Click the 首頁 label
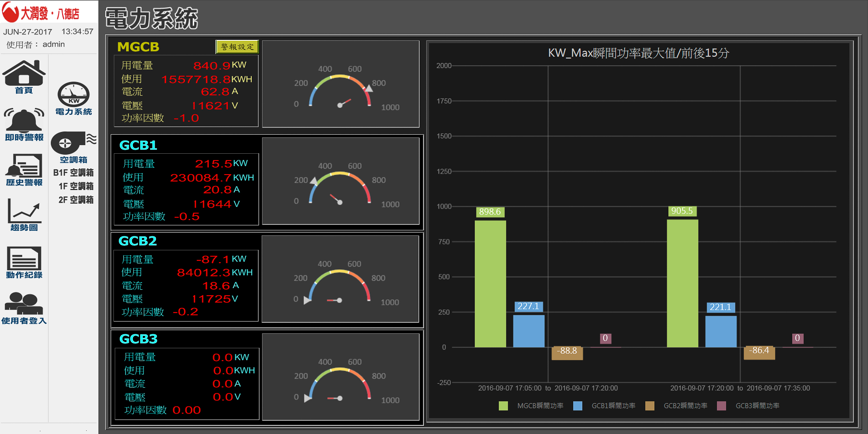The image size is (868, 434). [x=24, y=90]
